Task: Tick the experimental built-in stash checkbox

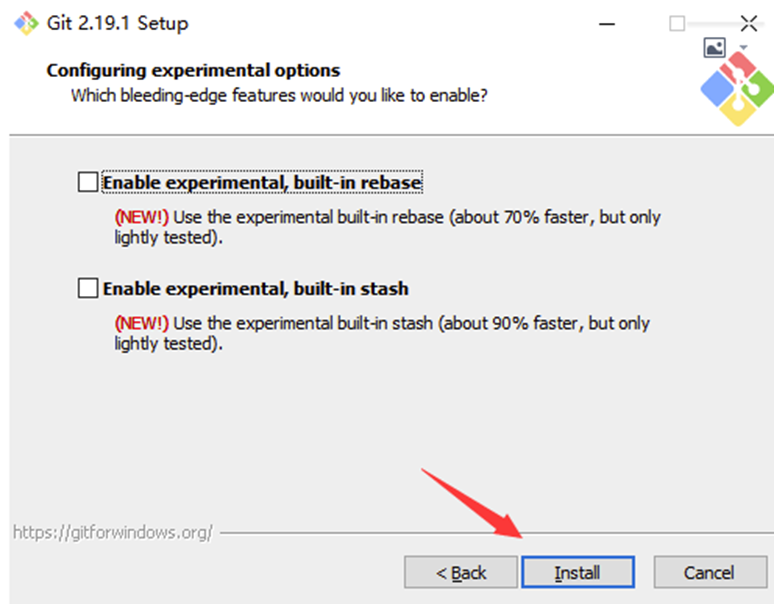Action: click(88, 289)
